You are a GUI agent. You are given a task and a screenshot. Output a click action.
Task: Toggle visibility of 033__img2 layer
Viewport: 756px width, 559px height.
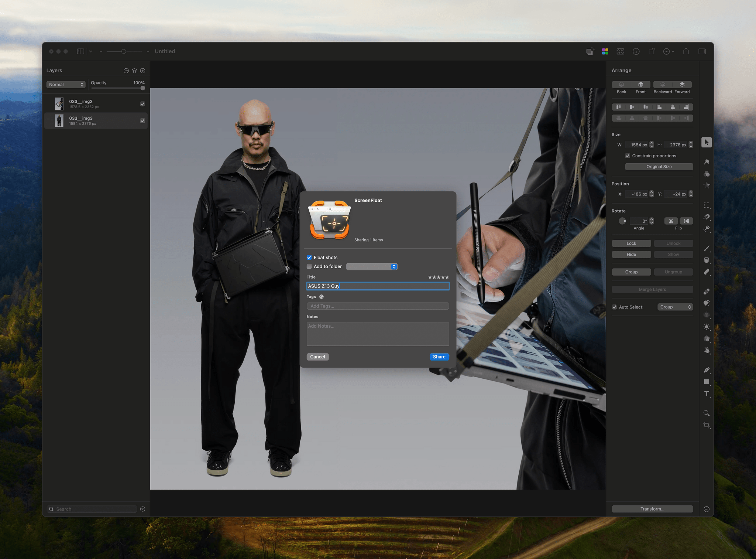[142, 104]
